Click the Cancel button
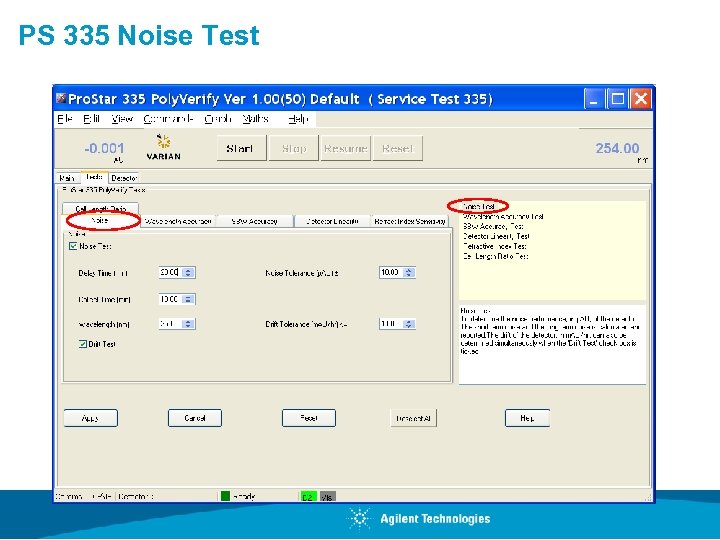Image resolution: width=720 pixels, height=540 pixels. point(195,418)
